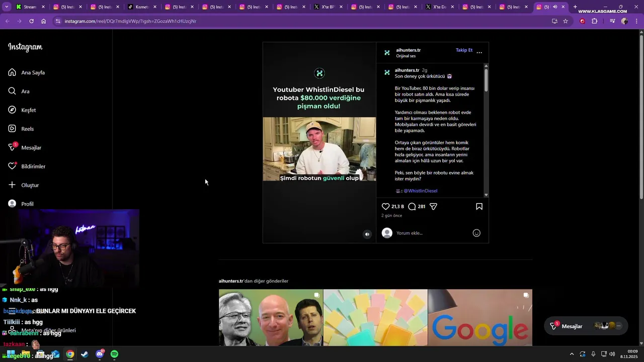Like the reel with the heart icon
The height and width of the screenshot is (362, 644).
click(385, 207)
